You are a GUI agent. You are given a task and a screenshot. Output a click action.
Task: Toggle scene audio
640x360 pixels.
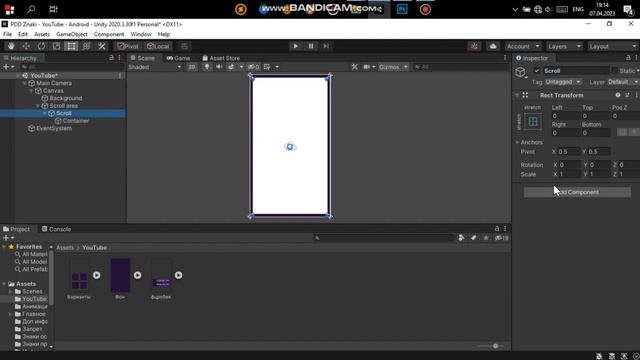coord(219,67)
